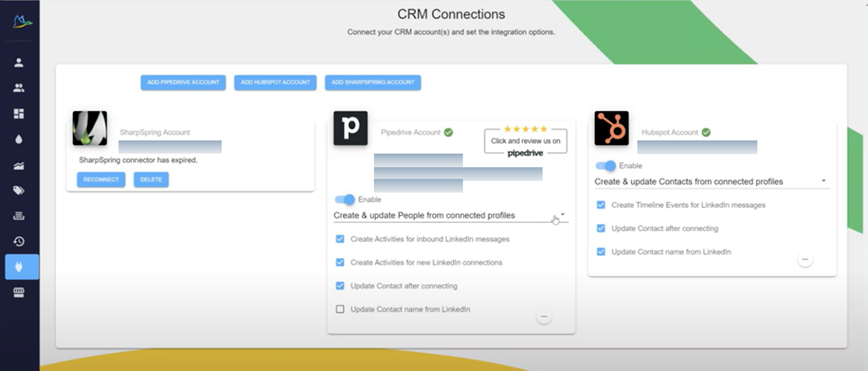Click the Hubspot account green verified checkmark
Screen dimensions: 868x371
[706, 133]
